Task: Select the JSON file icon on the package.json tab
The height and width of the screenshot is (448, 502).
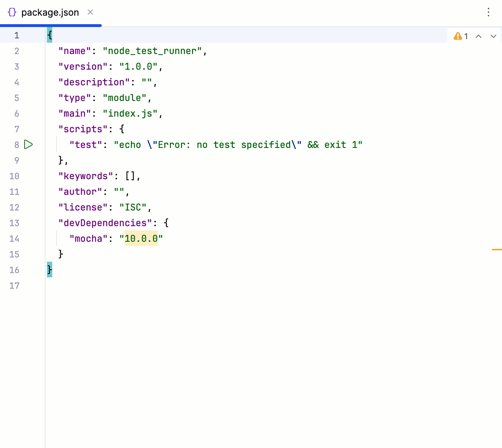Action: click(x=12, y=12)
